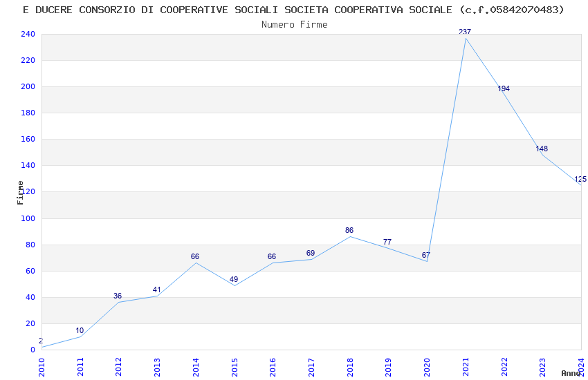This screenshot has height=380, width=588.
Task: Click the 66 label above 2016
Action: (x=272, y=256)
